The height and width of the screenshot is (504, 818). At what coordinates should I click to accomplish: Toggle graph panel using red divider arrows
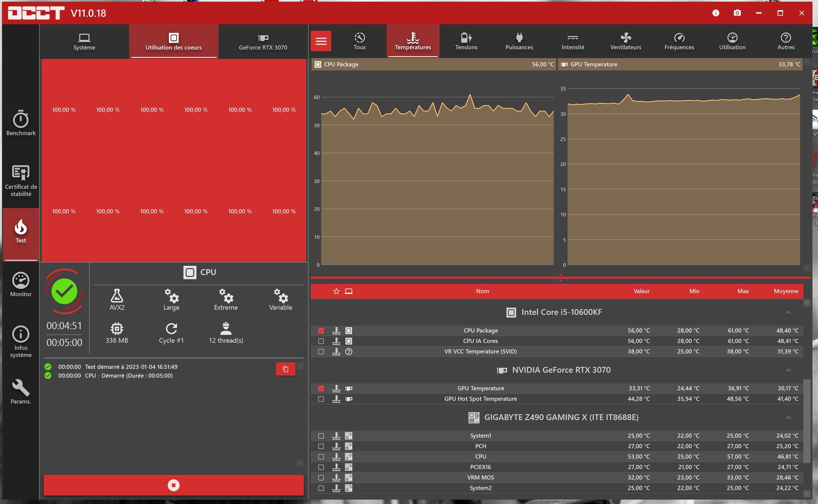(560, 278)
